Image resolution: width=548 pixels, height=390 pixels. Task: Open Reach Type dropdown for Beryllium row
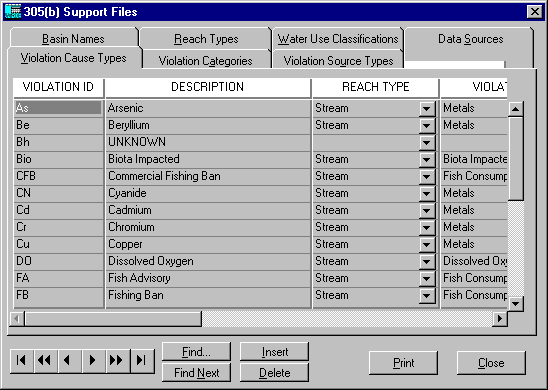point(426,125)
